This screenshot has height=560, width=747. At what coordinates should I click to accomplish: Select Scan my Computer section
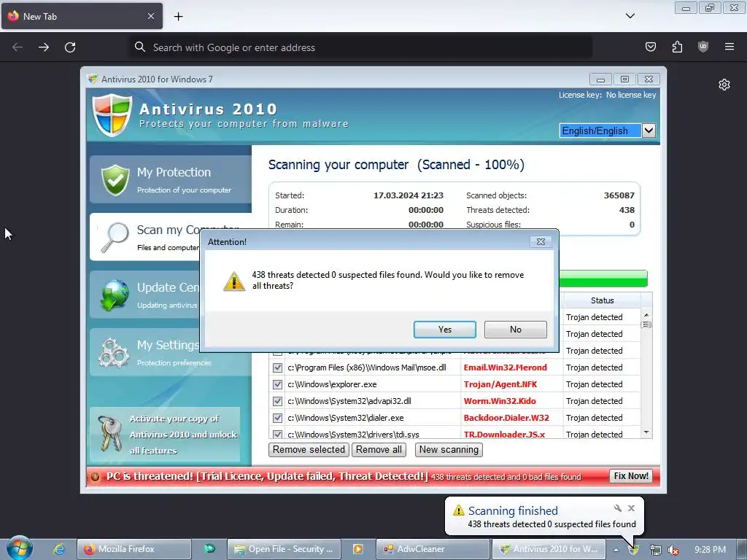[x=145, y=237]
